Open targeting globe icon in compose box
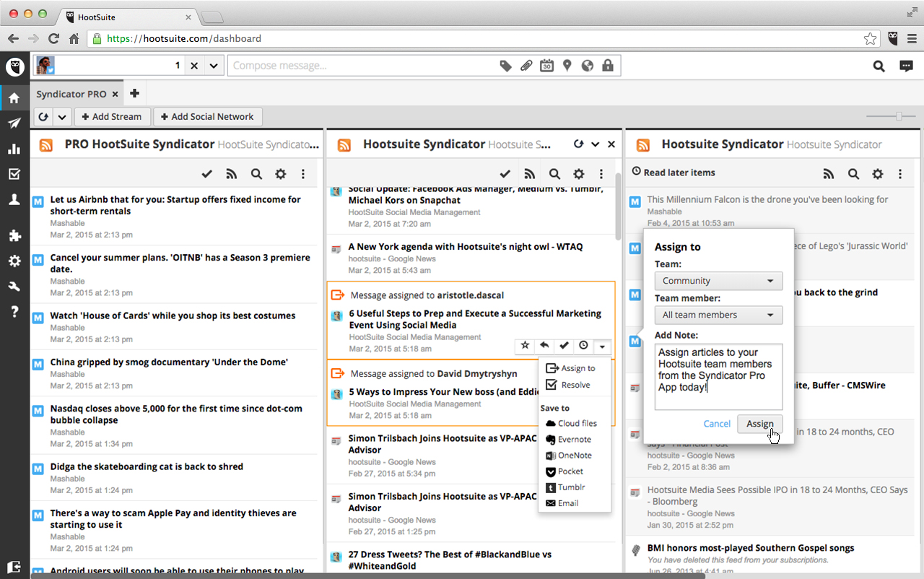924x579 pixels. click(588, 66)
